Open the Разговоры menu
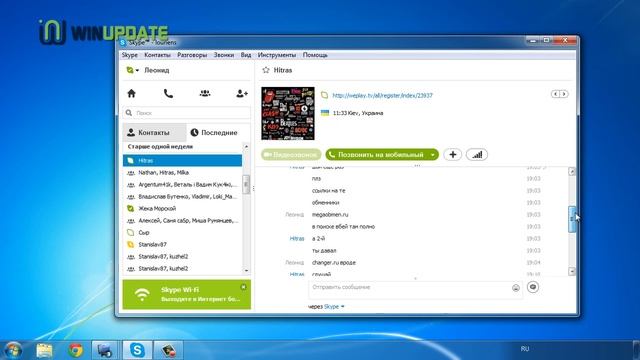 (192, 55)
